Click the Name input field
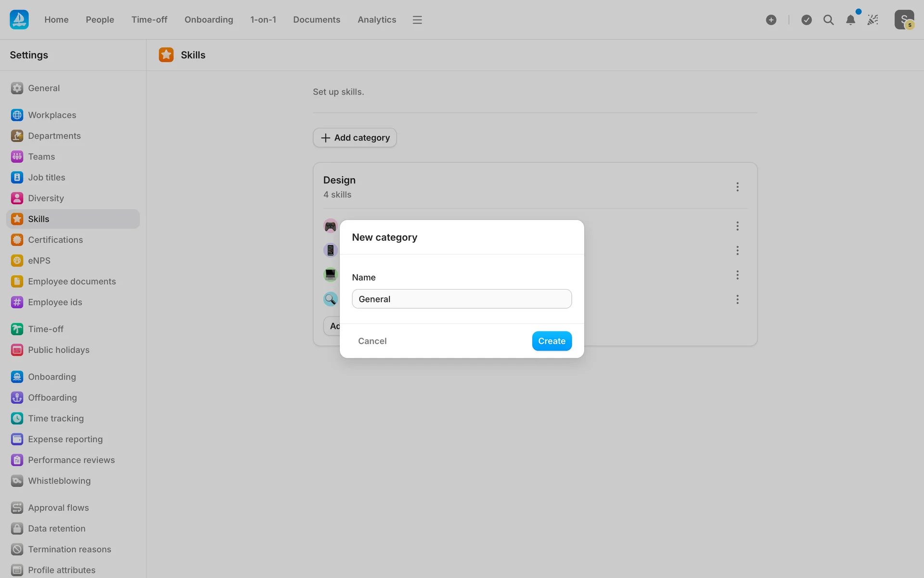 (x=462, y=299)
